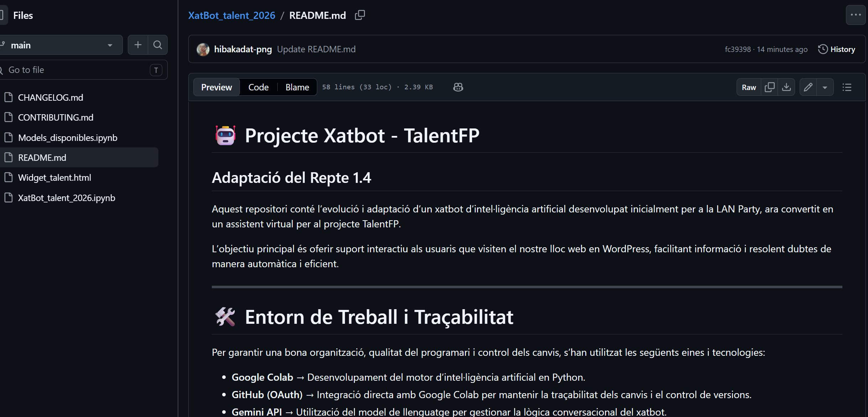Click heading "Projecte Xatbot - TalentFP"
Screen dimensions: 868x417
coord(362,136)
